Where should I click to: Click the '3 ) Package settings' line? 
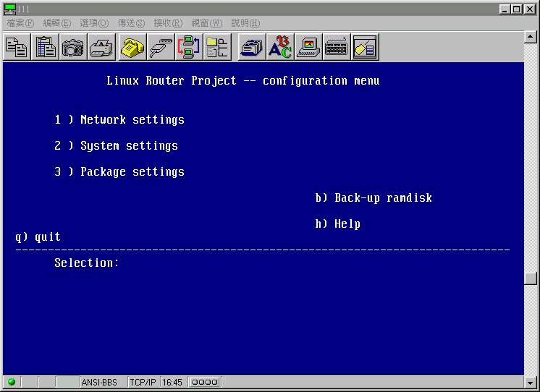click(x=119, y=171)
